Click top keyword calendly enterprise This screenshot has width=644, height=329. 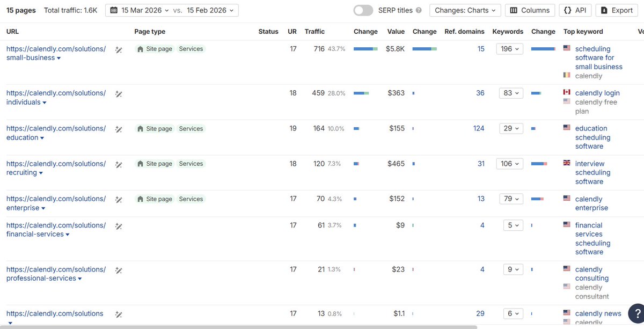tap(591, 203)
